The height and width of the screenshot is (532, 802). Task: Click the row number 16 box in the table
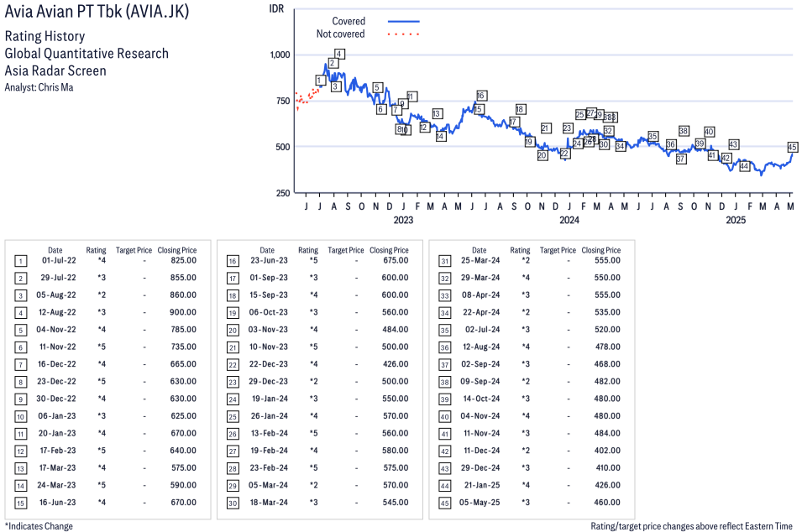tap(233, 261)
